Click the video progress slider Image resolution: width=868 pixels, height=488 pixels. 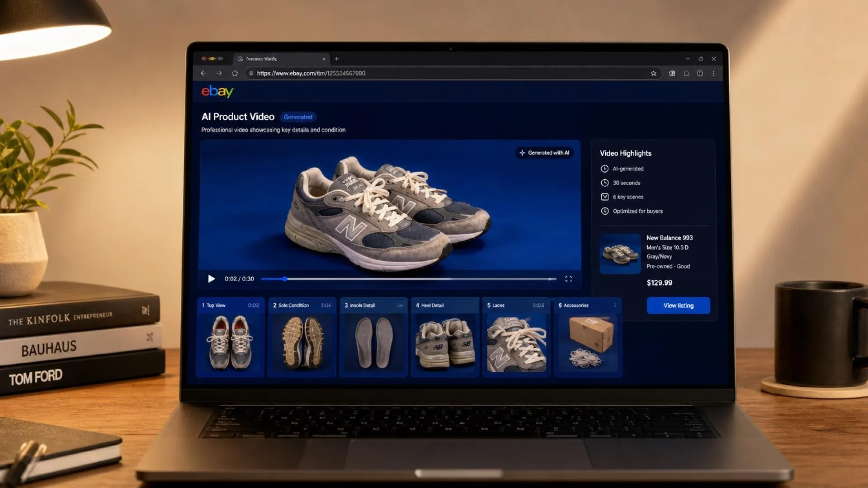409,279
